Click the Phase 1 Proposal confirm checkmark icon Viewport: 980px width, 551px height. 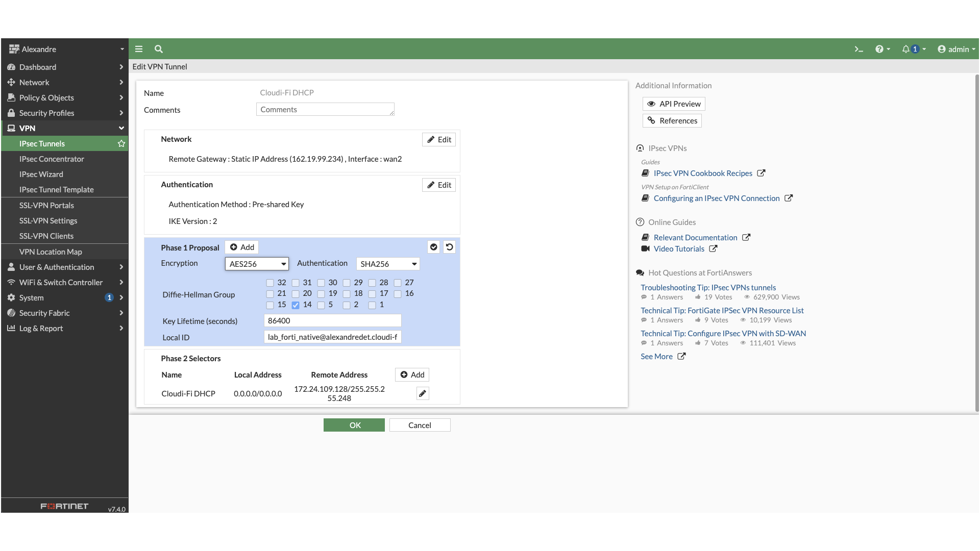click(434, 247)
